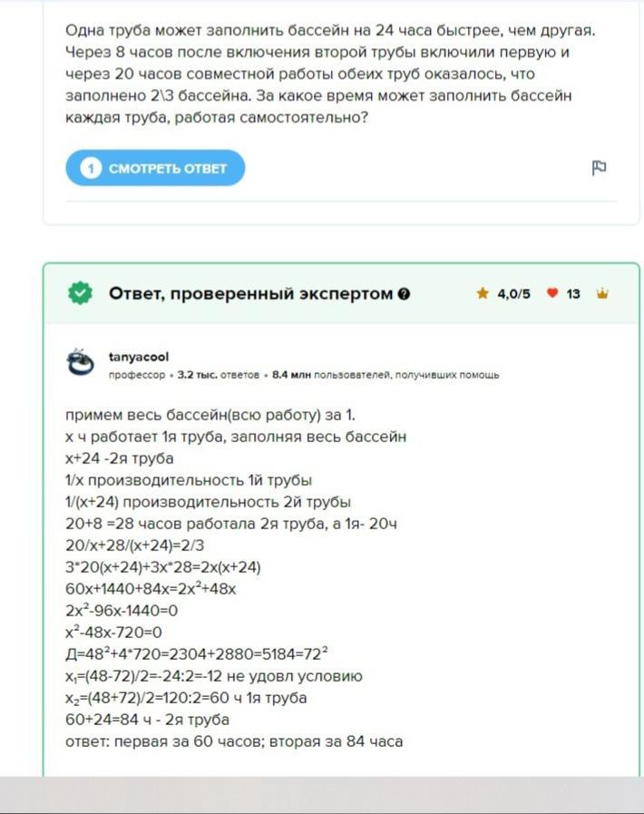The image size is (644, 814).
Task: Open the tanyacool avatar picture
Action: pyautogui.click(x=81, y=363)
